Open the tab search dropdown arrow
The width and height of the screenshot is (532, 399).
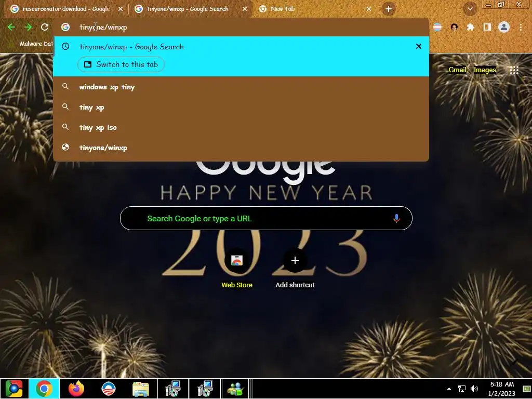470,9
